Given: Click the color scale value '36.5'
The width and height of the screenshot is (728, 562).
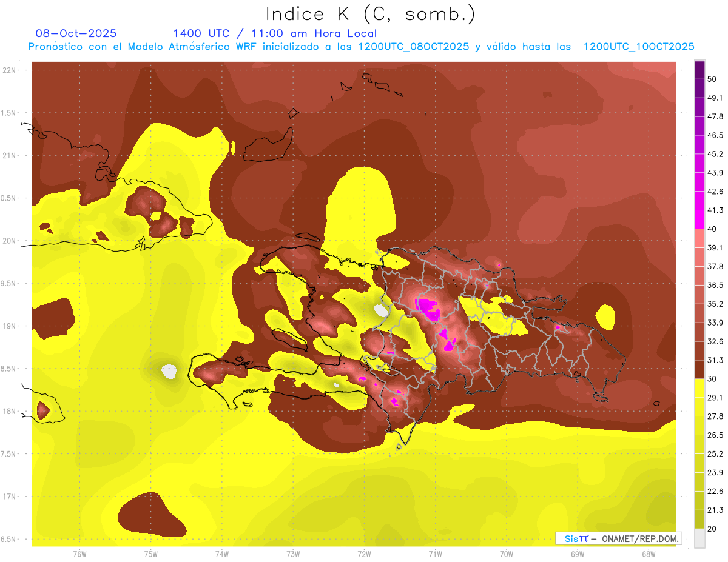Looking at the screenshot, I should (x=715, y=285).
